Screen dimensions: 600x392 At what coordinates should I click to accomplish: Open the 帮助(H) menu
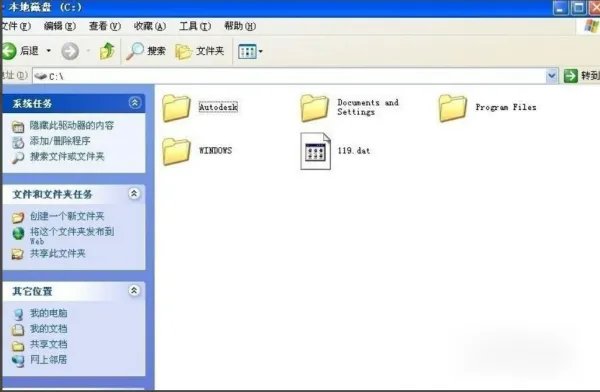tap(240, 26)
